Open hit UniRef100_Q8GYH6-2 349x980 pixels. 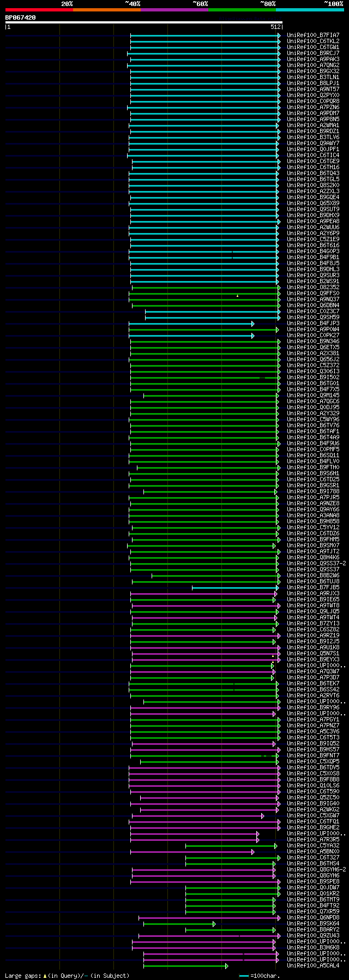[x=316, y=870]
